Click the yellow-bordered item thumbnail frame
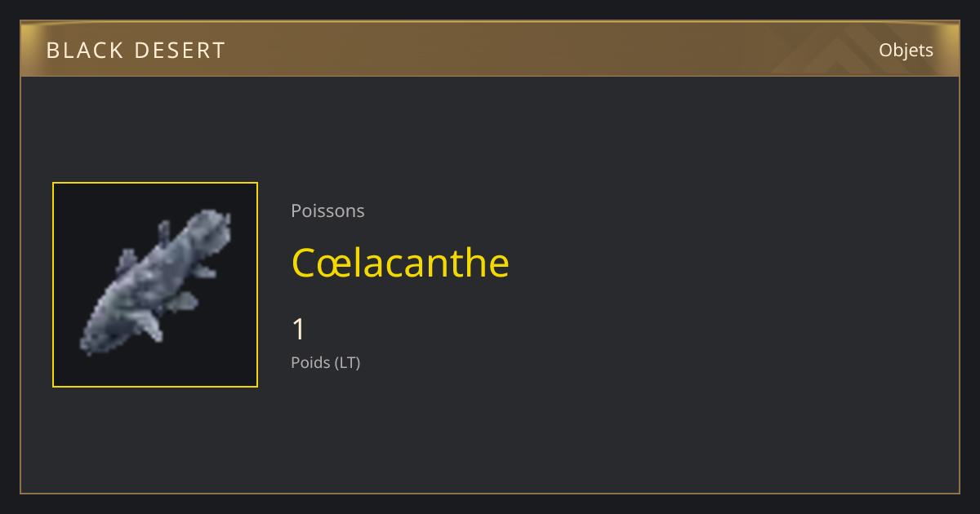 (155, 285)
